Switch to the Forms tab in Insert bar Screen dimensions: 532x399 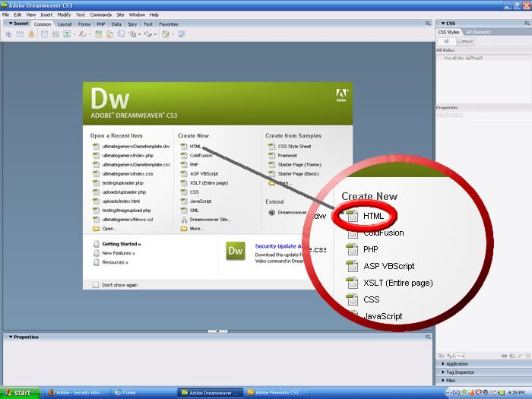click(84, 24)
